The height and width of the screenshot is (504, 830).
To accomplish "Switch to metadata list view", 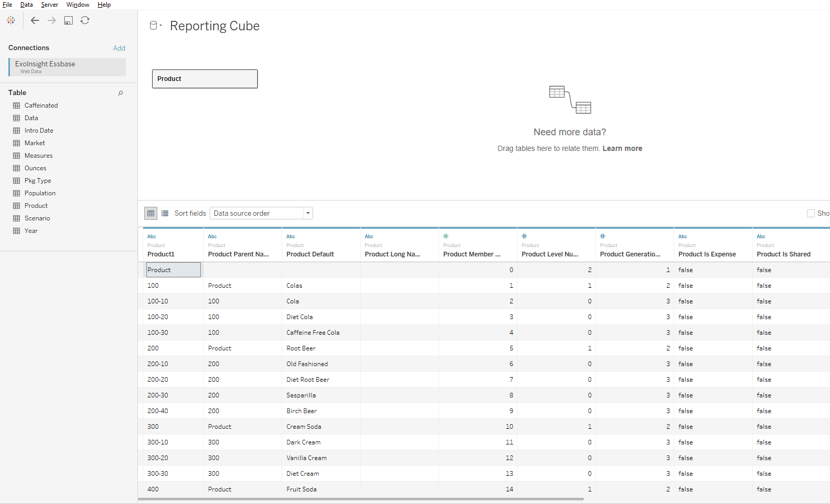I will click(165, 213).
